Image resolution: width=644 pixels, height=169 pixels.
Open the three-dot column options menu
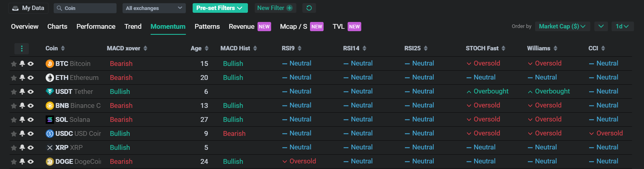click(22, 48)
